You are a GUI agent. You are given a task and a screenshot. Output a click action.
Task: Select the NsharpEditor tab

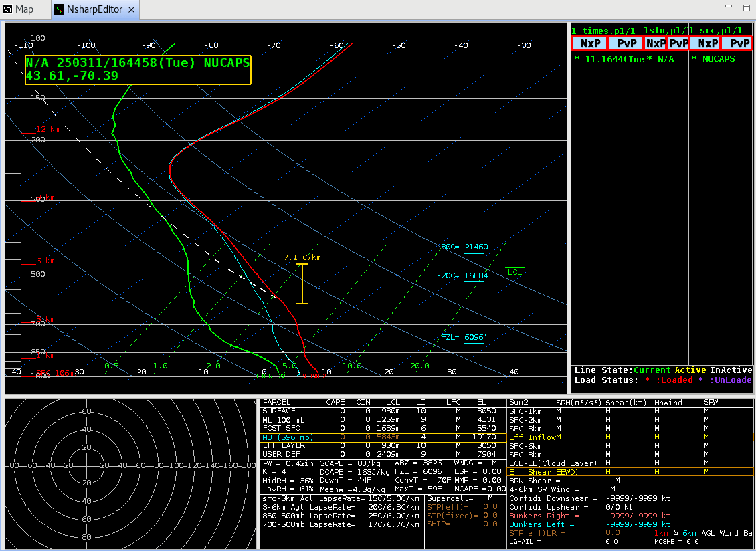(x=94, y=9)
